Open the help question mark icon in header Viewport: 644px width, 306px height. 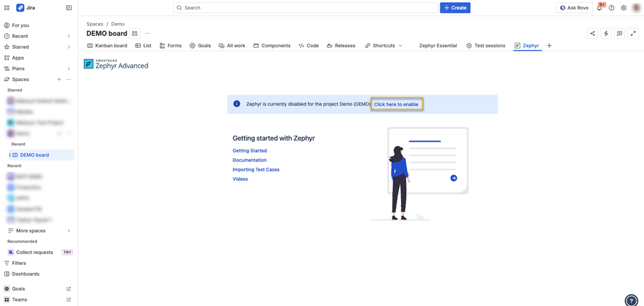tap(612, 8)
